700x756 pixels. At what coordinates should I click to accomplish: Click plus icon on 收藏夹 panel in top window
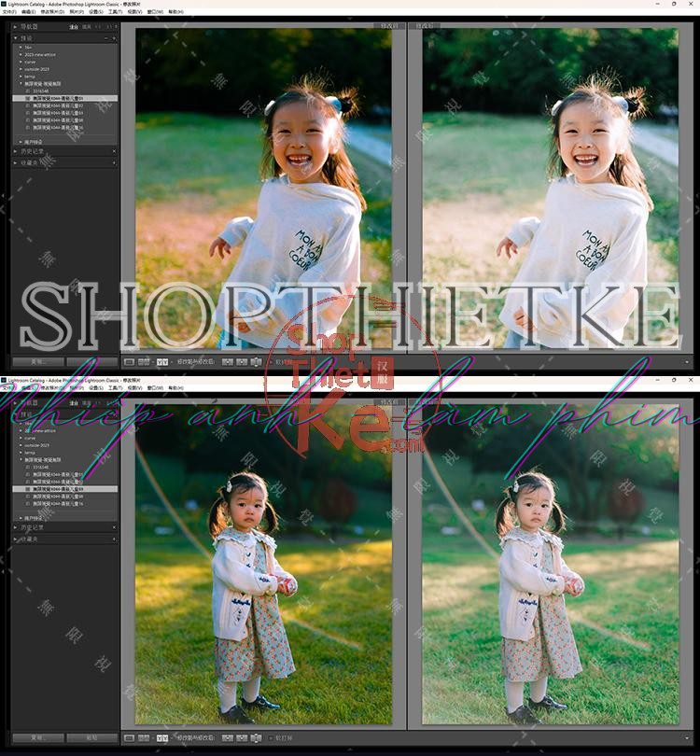click(114, 163)
